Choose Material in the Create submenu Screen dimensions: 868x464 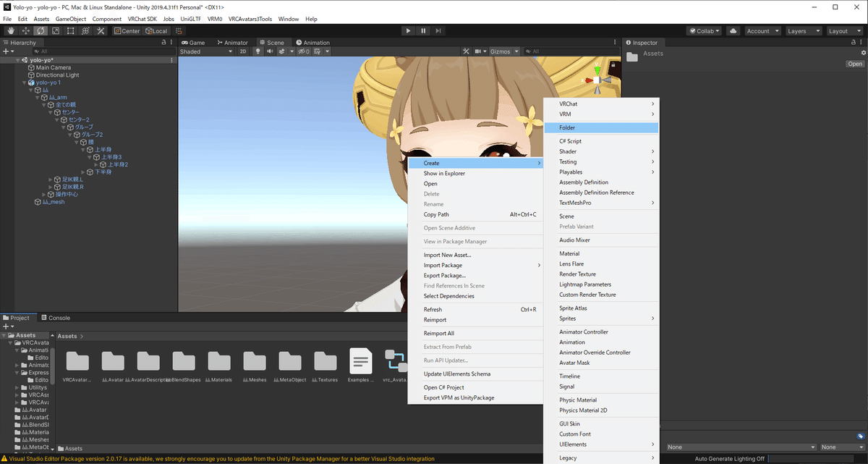601,253
